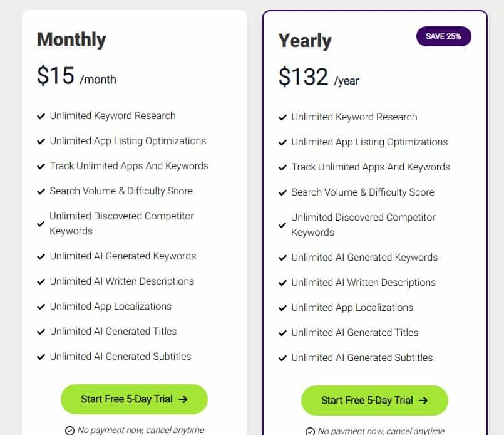Screen dimensions: 504x435
Task: Click the checkmark beside Unlimited AI Written Descriptions in Monthly
Action: pyautogui.click(x=41, y=281)
